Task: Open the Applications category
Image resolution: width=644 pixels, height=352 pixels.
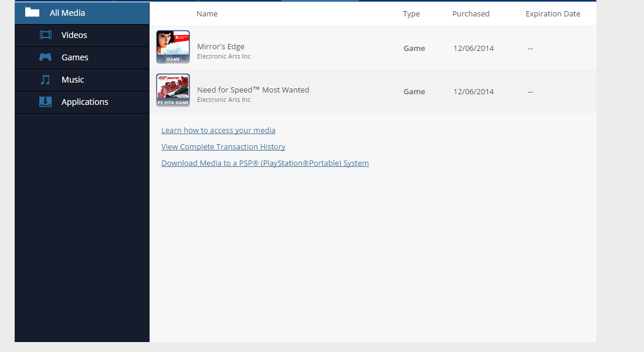Action: 82,102
